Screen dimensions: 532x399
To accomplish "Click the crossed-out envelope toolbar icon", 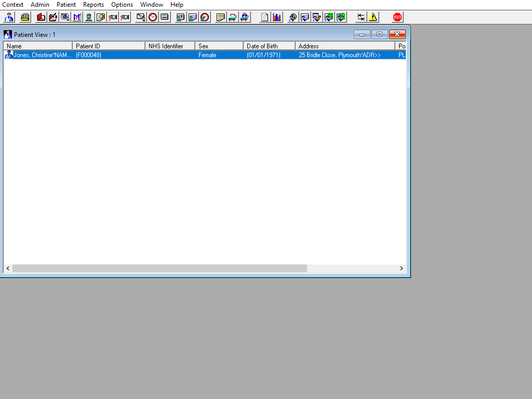I will point(141,17).
